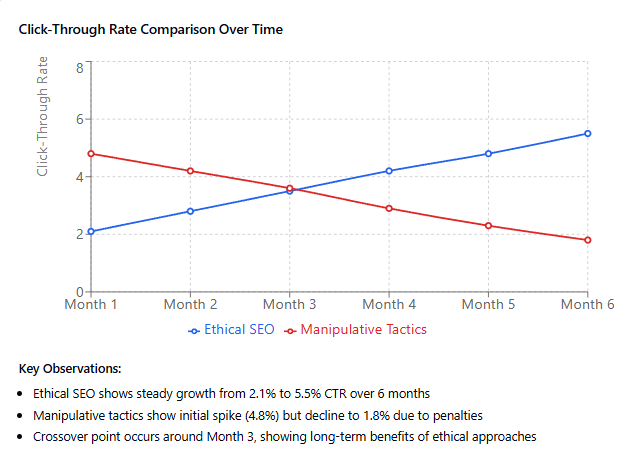Click Ethical SEO final point at Month 6

[588, 133]
